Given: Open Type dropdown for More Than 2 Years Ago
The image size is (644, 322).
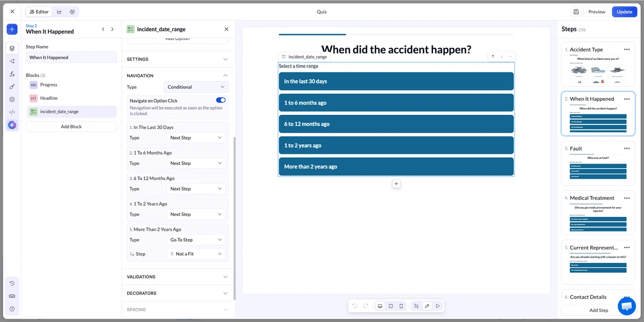Looking at the screenshot, I should point(196,240).
